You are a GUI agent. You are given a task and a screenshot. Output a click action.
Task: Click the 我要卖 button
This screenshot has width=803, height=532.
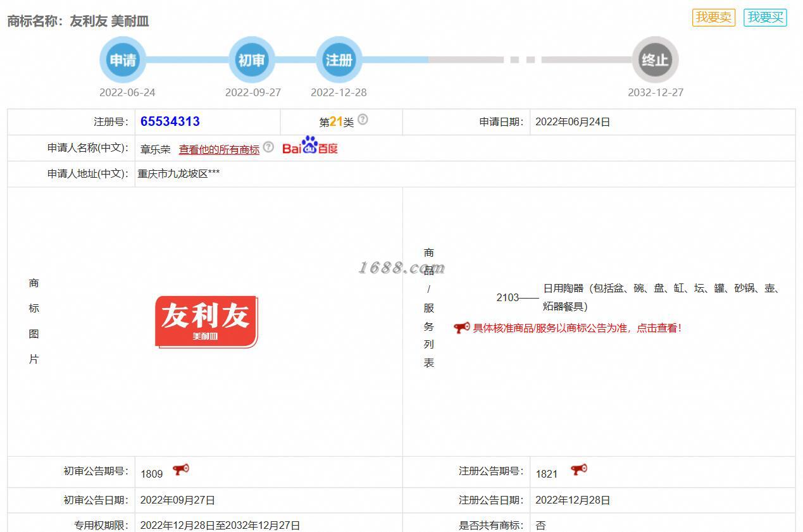click(713, 17)
